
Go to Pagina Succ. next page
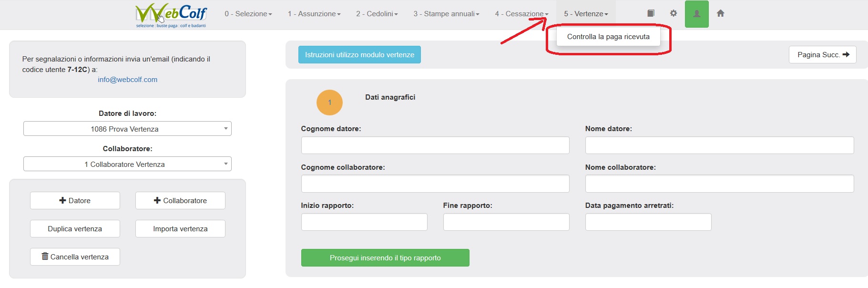pos(823,55)
